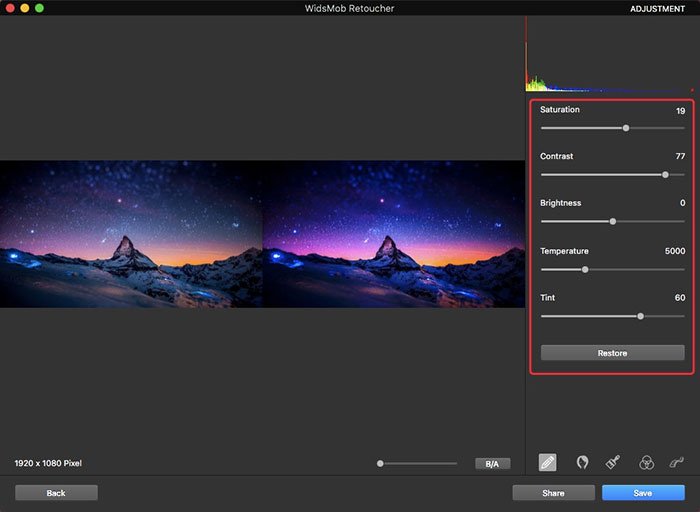Click the zoom slider handle near B/A
700x512 pixels.
(380, 464)
